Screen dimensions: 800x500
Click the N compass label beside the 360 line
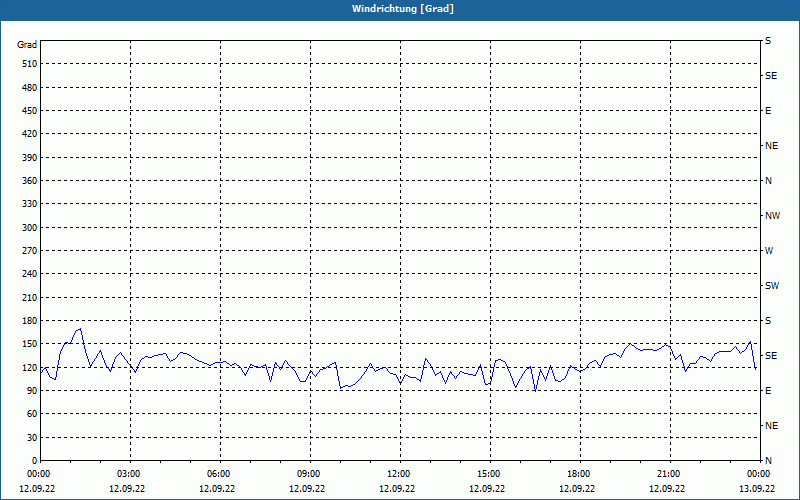(768, 181)
